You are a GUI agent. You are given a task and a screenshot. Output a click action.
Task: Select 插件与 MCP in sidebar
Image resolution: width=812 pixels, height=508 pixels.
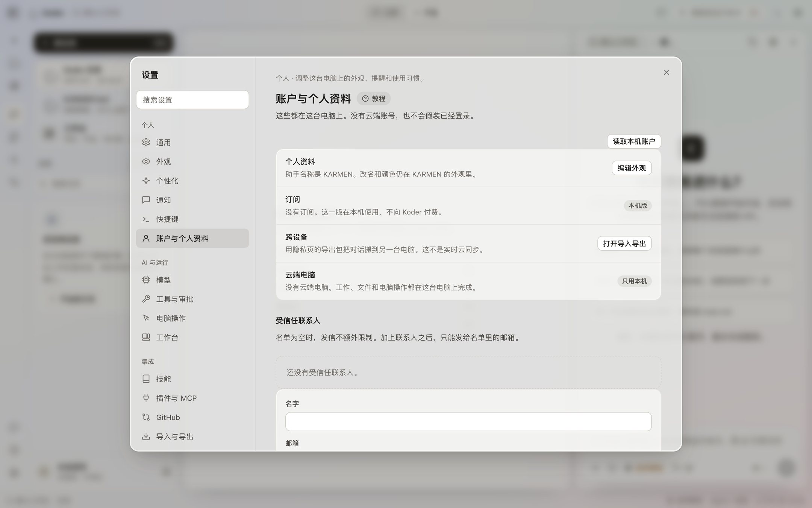(x=192, y=398)
